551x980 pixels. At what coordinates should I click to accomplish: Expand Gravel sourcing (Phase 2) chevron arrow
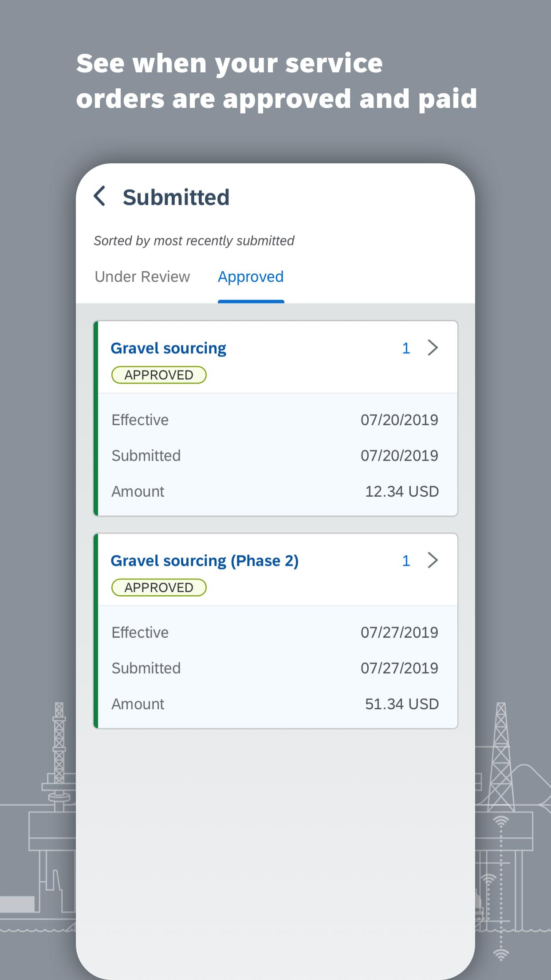(x=433, y=561)
